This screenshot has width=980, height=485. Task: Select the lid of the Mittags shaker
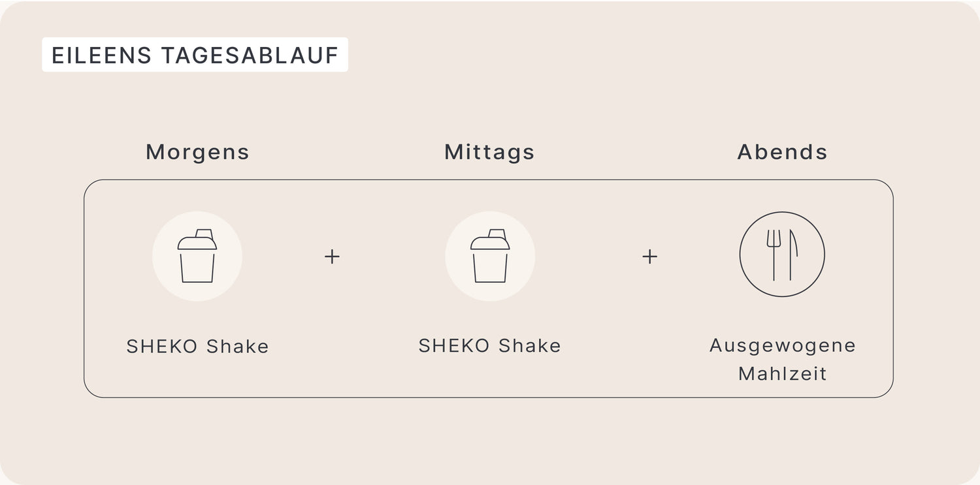pos(490,240)
